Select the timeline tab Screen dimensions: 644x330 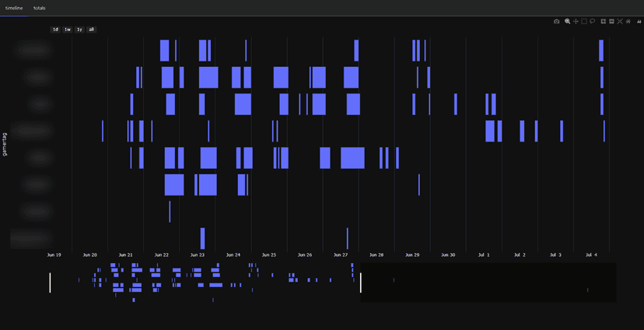[14, 9]
